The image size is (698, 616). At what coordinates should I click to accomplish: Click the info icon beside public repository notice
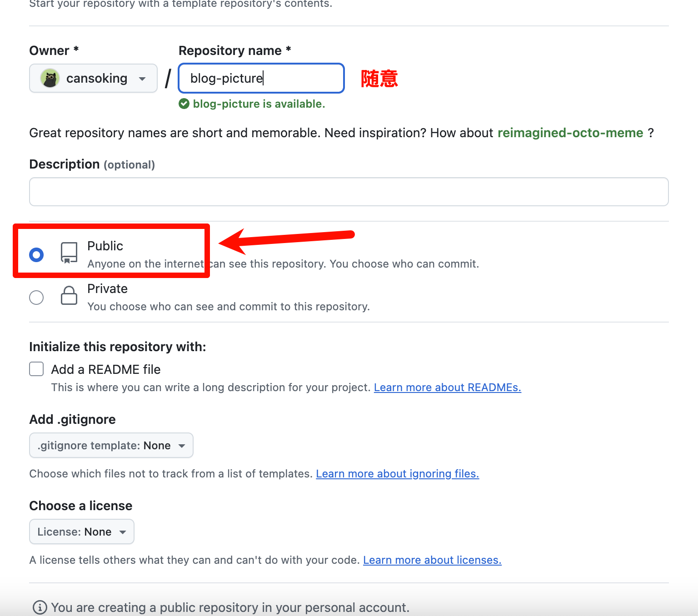point(40,607)
